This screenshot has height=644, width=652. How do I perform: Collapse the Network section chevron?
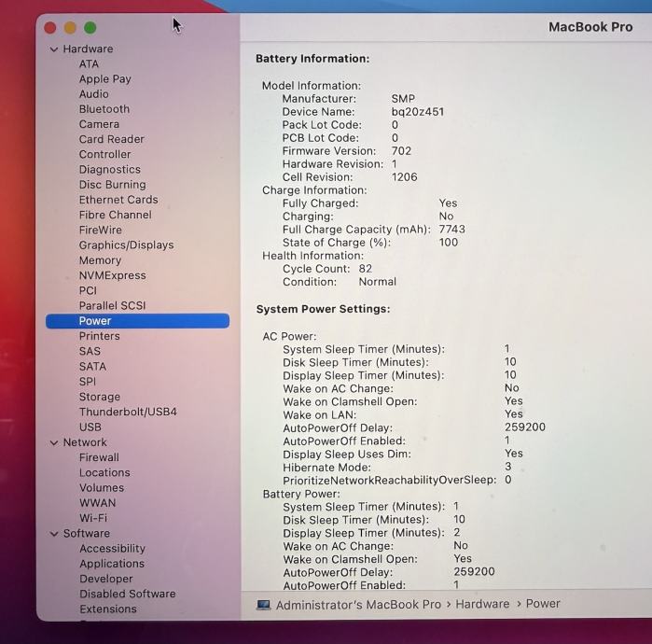54,442
